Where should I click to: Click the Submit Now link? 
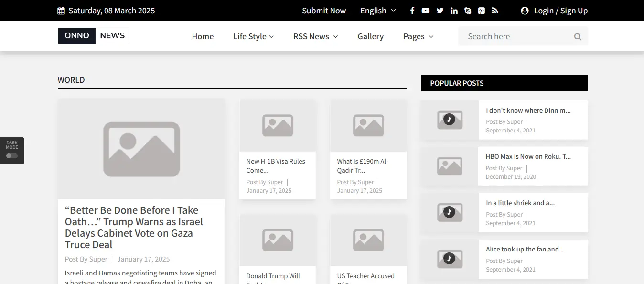[324, 11]
